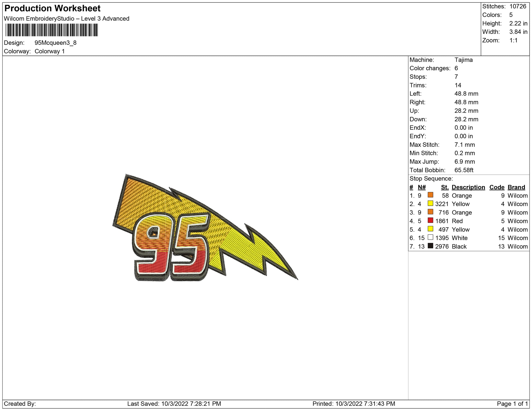Click the yellow swatch in stop 5
This screenshot has height=409, width=532.
[x=430, y=229]
